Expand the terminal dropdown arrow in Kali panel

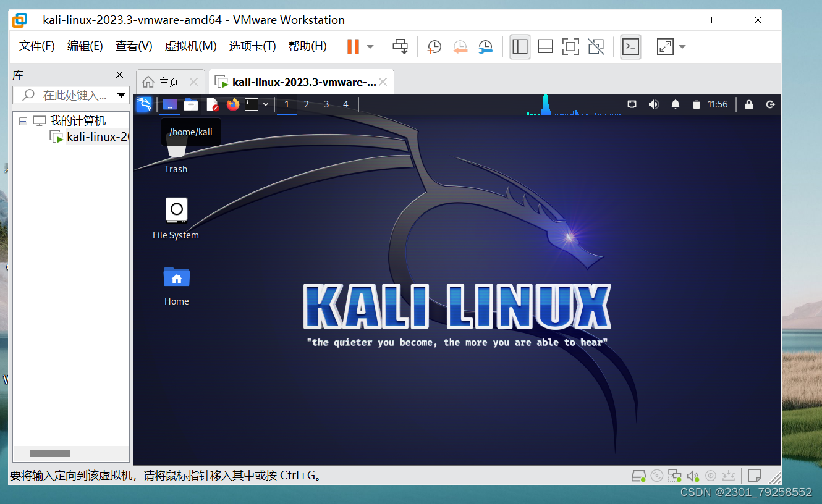[266, 104]
